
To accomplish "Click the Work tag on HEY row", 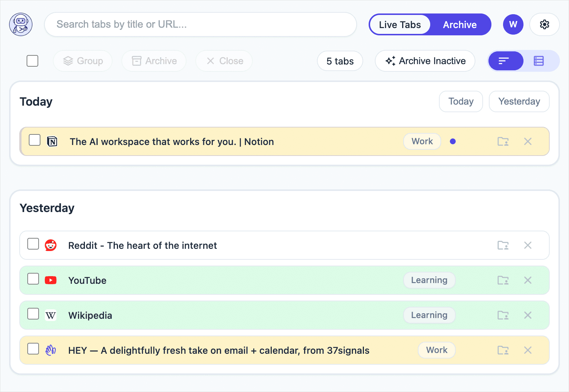I will pos(437,350).
